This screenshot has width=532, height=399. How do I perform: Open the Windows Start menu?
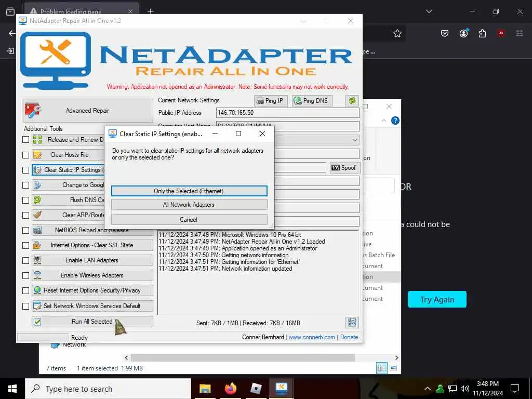pyautogui.click(x=12, y=389)
